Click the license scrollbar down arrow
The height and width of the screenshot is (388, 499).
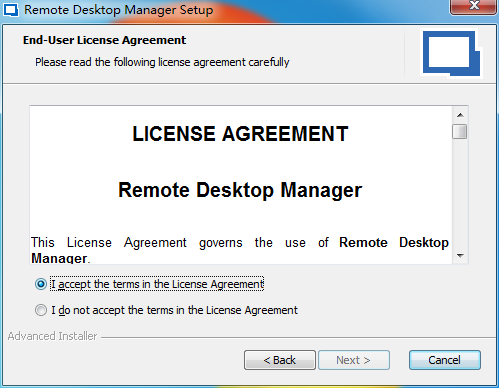460,256
